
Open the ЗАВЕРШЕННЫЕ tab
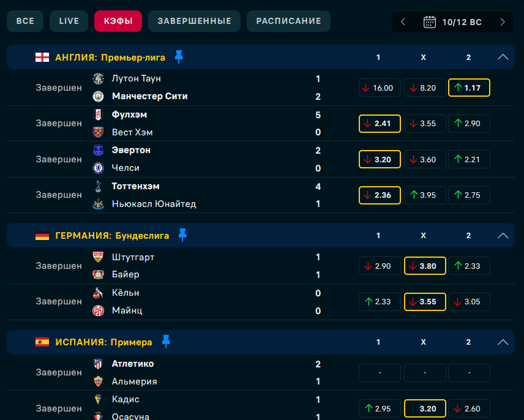point(194,21)
